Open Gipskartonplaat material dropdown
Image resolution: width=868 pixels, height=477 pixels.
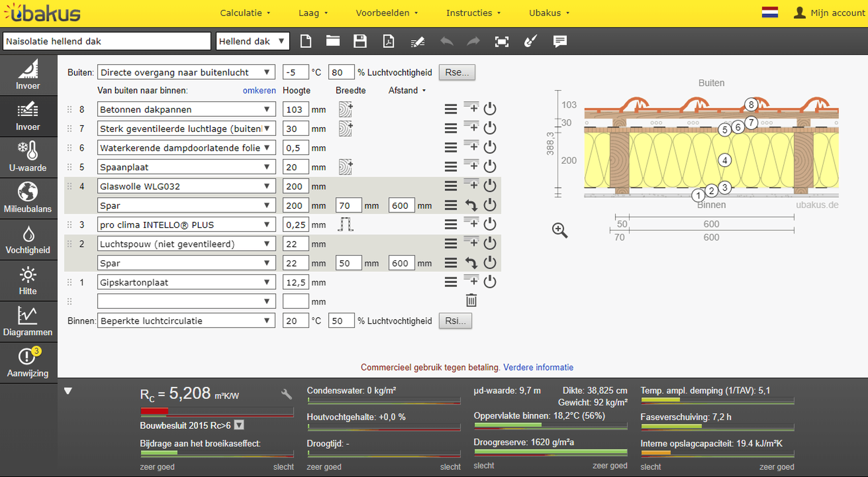click(x=186, y=282)
